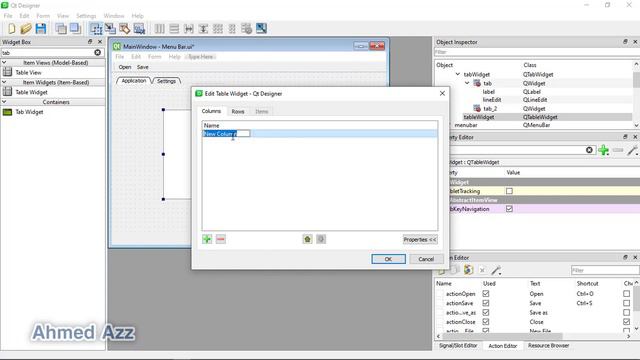
Task: Click Cancel in Edit Table Widget dialog
Action: point(426,259)
